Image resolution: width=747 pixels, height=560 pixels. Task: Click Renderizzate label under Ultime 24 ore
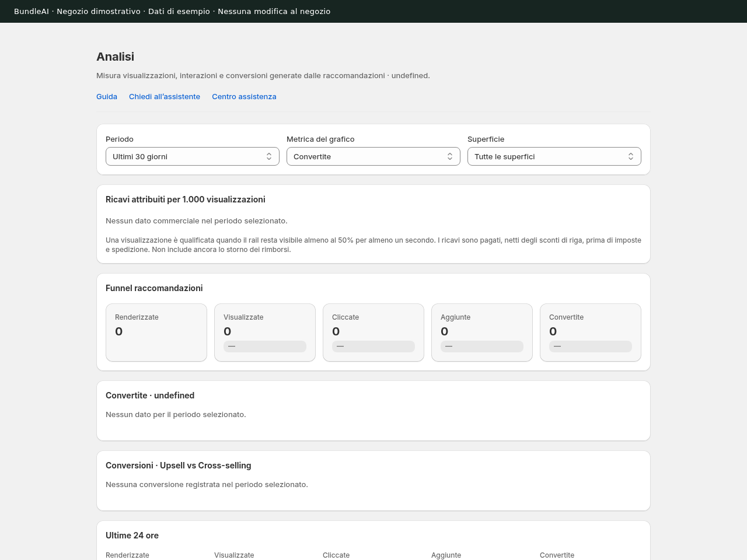[x=127, y=555]
